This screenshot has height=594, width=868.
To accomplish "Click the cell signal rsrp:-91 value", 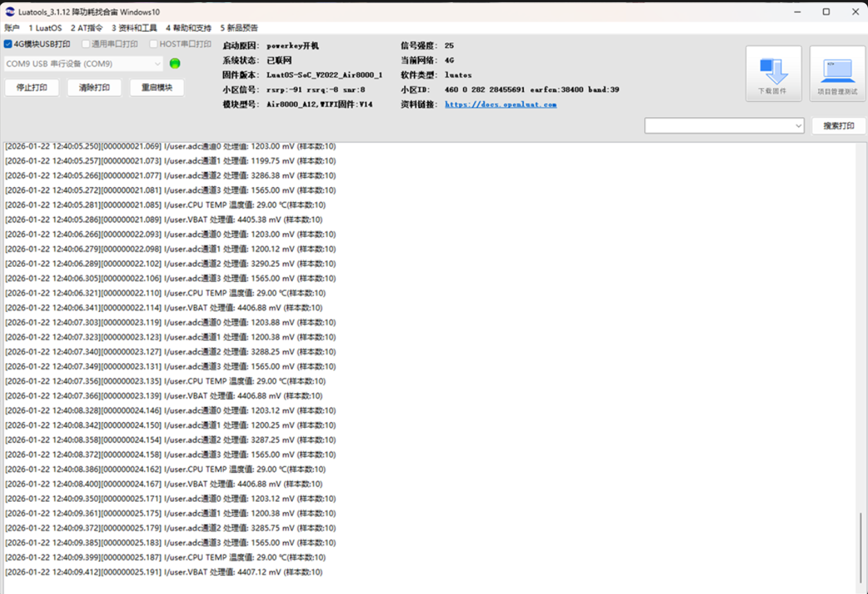I will tap(316, 90).
